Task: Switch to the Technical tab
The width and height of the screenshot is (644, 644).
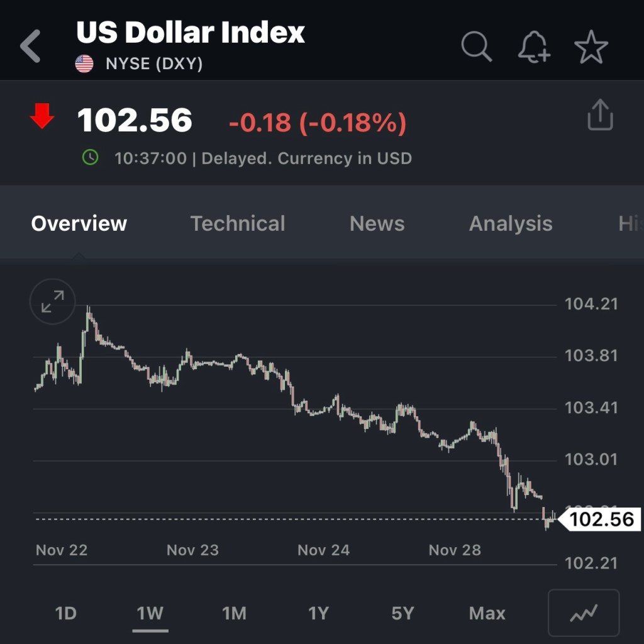Action: (238, 223)
